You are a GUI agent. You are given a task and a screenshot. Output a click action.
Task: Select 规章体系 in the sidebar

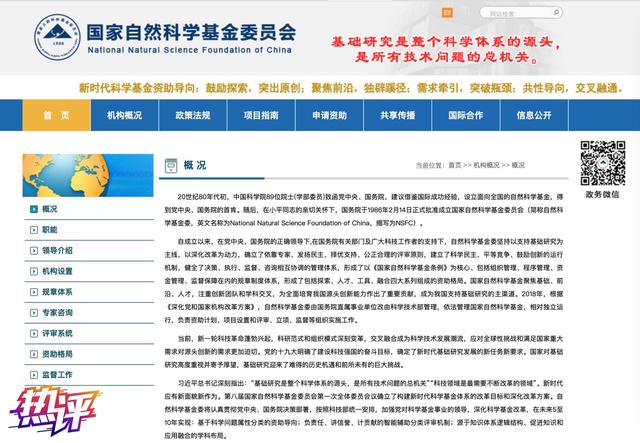[x=57, y=291]
